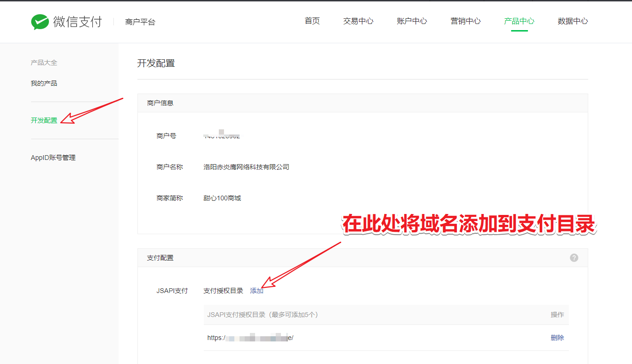Click 添加 link for 支付授权目录

(257, 291)
